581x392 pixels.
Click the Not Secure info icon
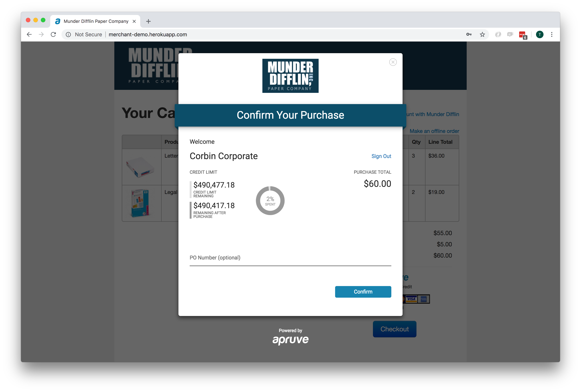[68, 34]
